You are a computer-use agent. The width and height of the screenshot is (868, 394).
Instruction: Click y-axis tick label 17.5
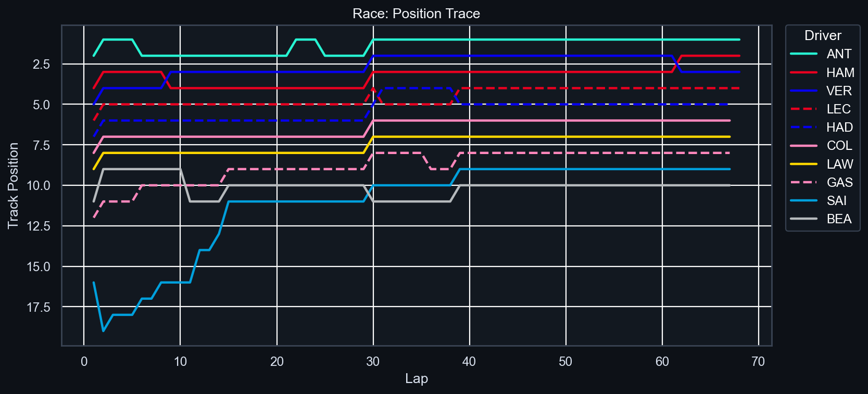point(39,308)
